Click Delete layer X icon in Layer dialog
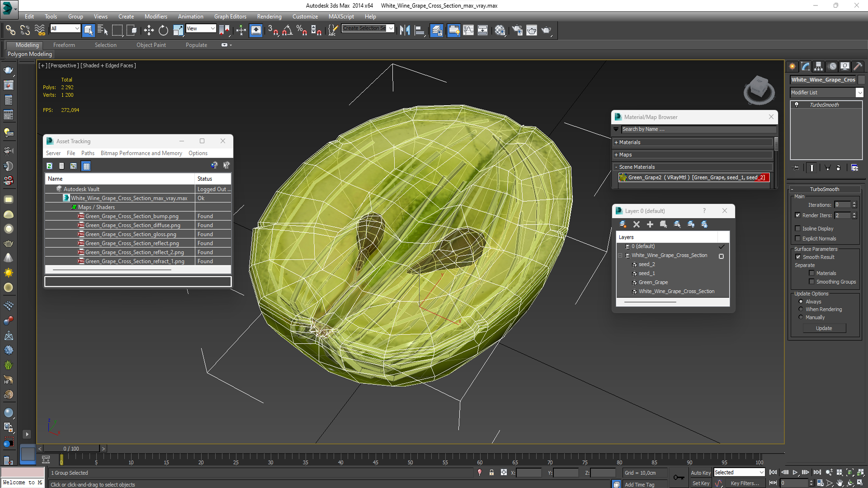Image resolution: width=868 pixels, height=488 pixels. (637, 224)
